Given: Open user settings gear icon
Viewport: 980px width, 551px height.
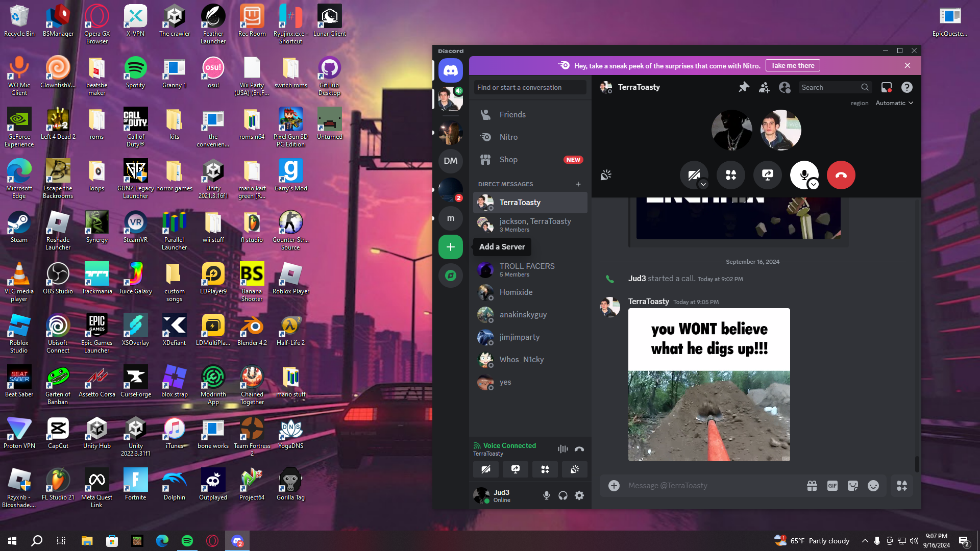Looking at the screenshot, I should [579, 495].
